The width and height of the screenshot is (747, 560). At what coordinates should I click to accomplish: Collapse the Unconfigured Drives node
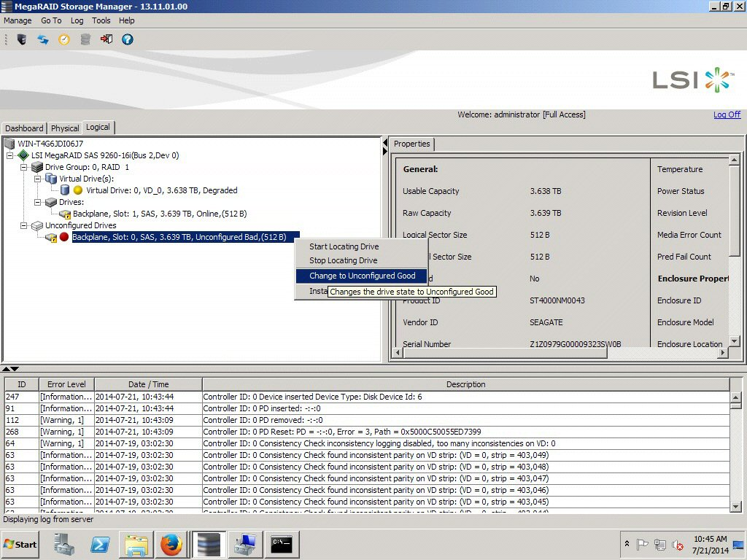(x=24, y=226)
